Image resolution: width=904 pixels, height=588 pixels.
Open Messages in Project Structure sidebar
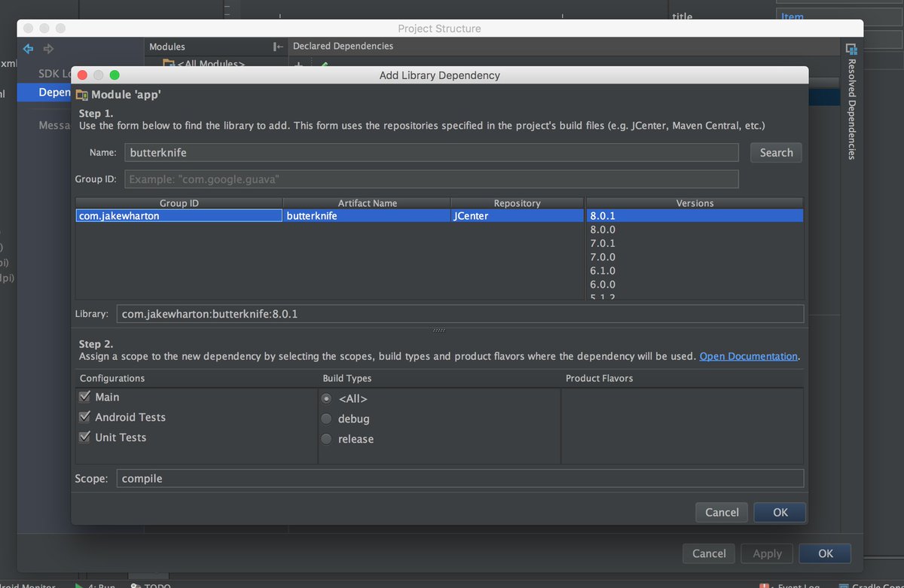point(54,125)
